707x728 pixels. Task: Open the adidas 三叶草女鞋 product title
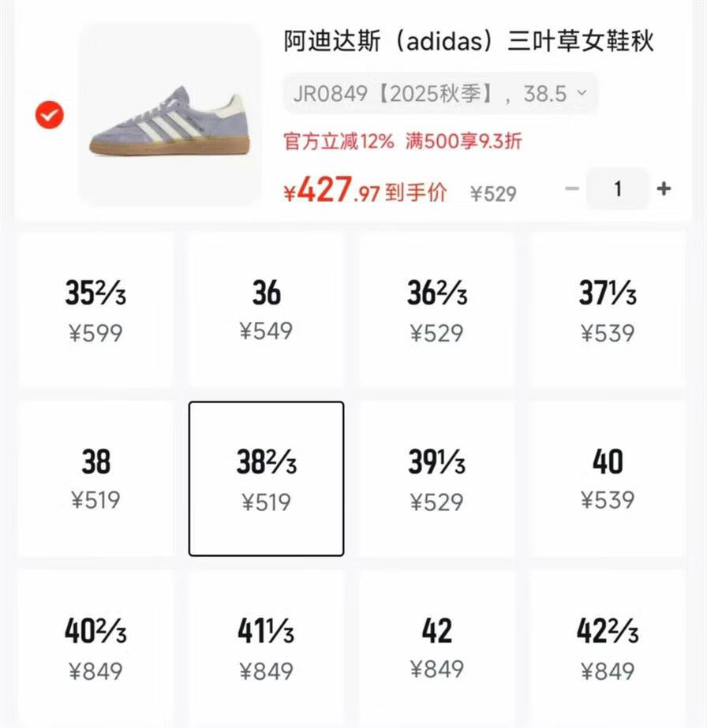pyautogui.click(x=469, y=41)
